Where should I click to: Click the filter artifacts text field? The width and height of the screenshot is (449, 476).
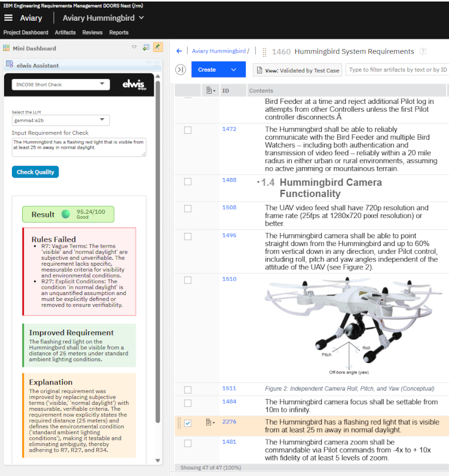(397, 70)
